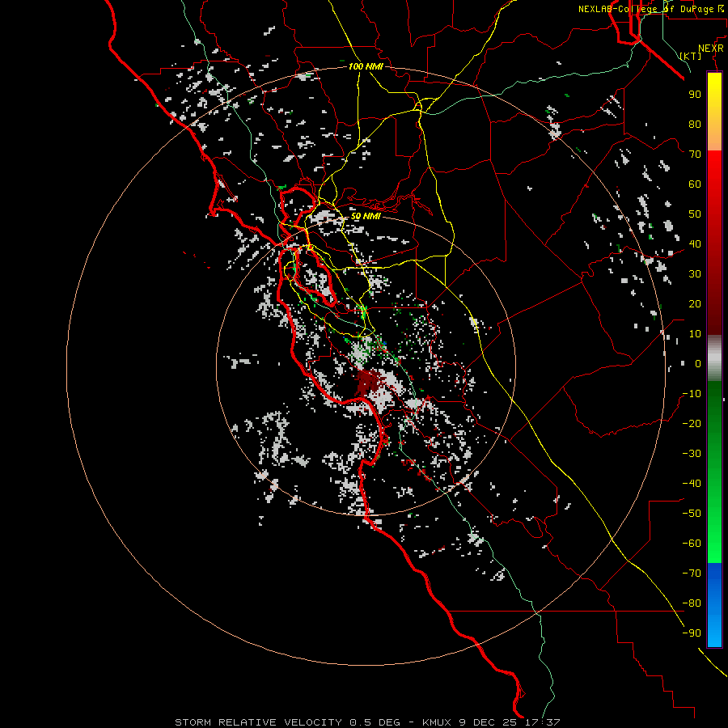Click the 70 value on the velocity scale

click(x=695, y=154)
